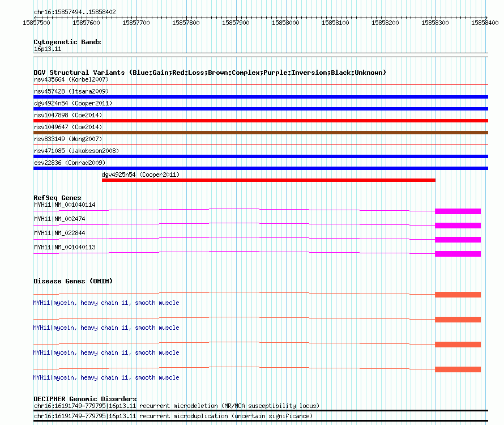
Task: Click the 16p13.11 recurrent microdeletion entry
Action: coord(177,406)
